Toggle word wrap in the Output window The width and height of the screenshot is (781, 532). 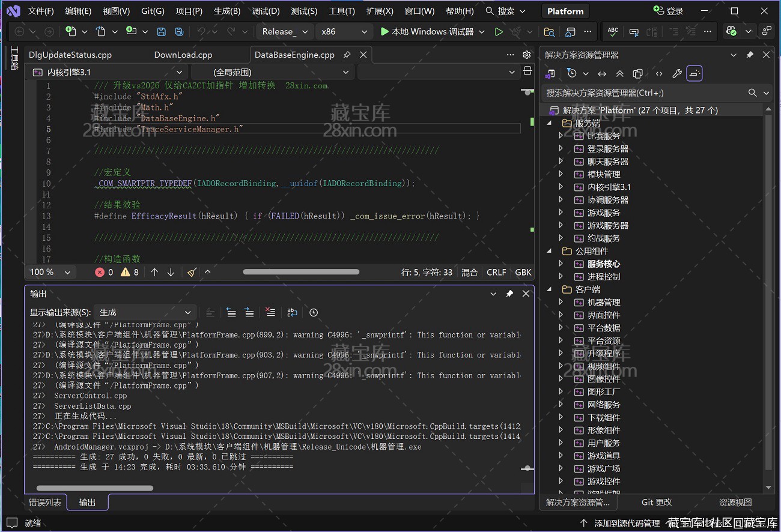292,312
